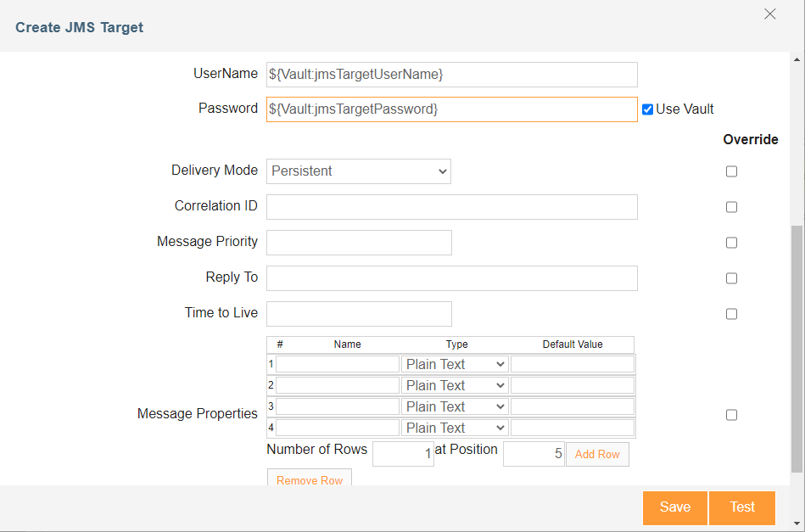Open the Type dropdown in row 3
The width and height of the screenshot is (805, 532).
pyautogui.click(x=455, y=406)
